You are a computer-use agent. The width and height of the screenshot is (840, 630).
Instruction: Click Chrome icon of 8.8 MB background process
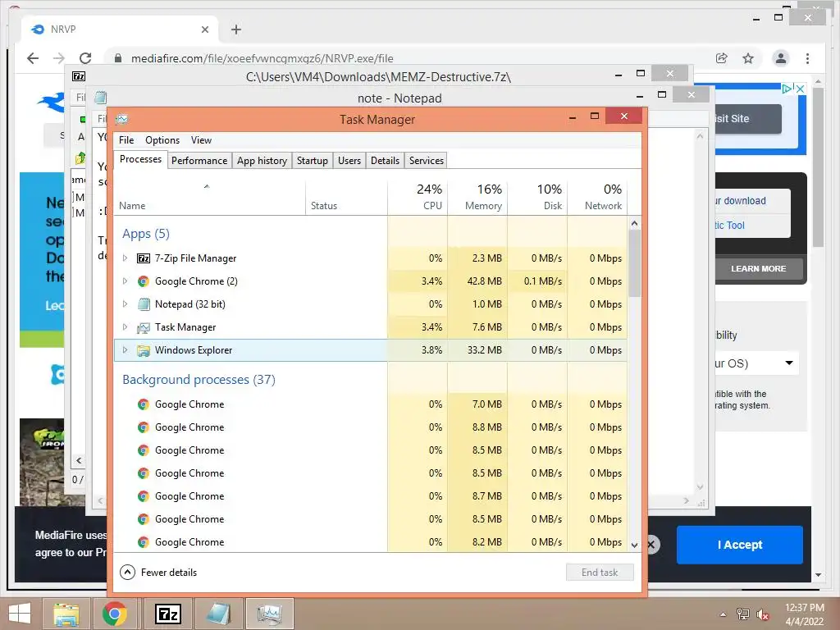coord(143,427)
